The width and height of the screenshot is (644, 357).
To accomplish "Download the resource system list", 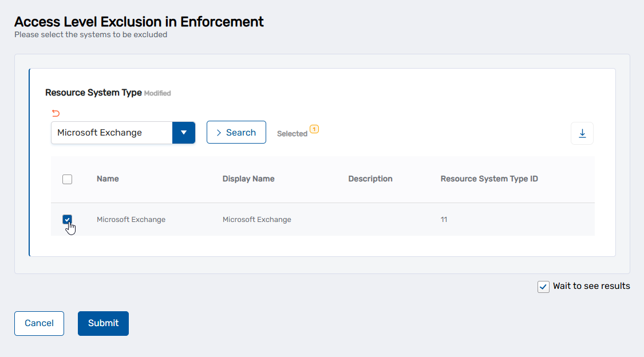I will pyautogui.click(x=582, y=133).
